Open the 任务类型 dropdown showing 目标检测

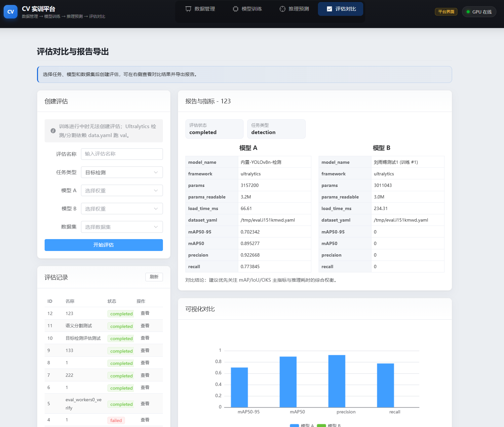[122, 172]
